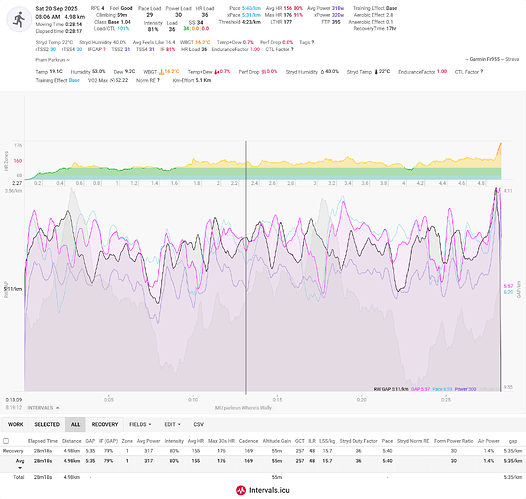
Task: Click the Stryd Duty Factor column header
Action: (x=359, y=441)
